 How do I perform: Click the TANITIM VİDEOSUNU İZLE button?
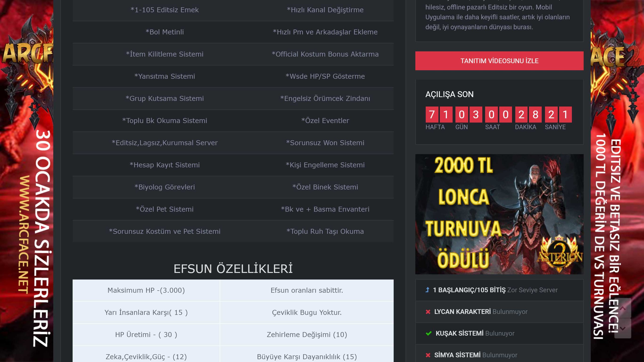(499, 61)
